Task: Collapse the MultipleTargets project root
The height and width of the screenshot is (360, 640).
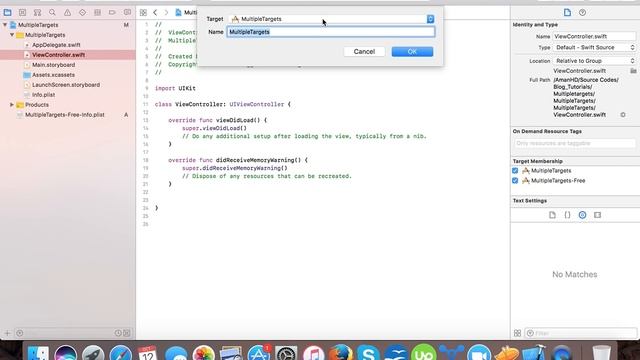Action: point(5,25)
